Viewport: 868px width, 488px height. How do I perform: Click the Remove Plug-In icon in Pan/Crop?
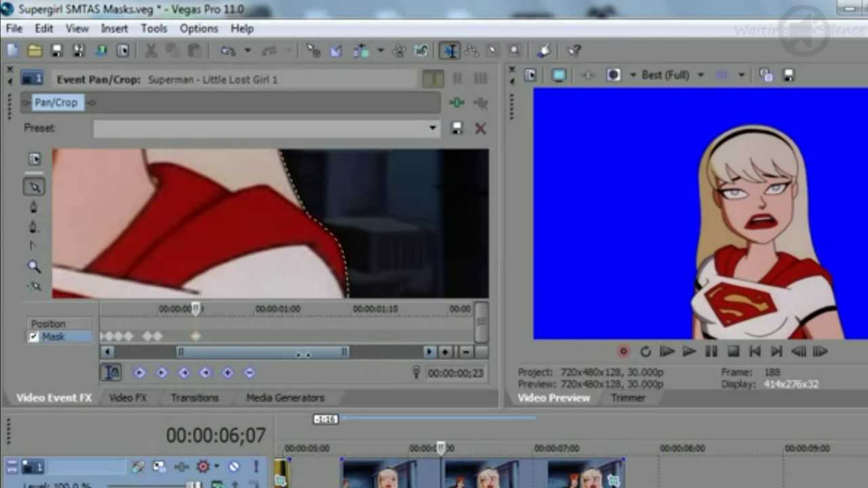point(481,103)
